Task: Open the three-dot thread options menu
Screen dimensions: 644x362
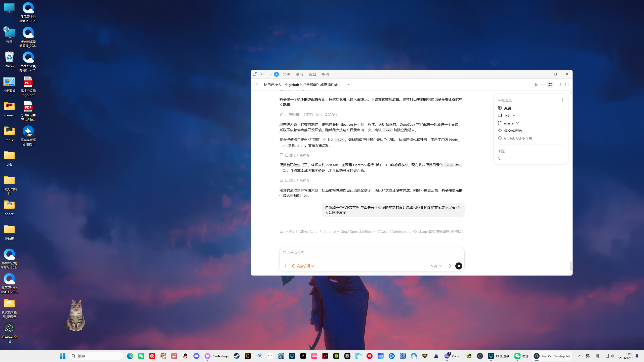Action: click(350, 84)
